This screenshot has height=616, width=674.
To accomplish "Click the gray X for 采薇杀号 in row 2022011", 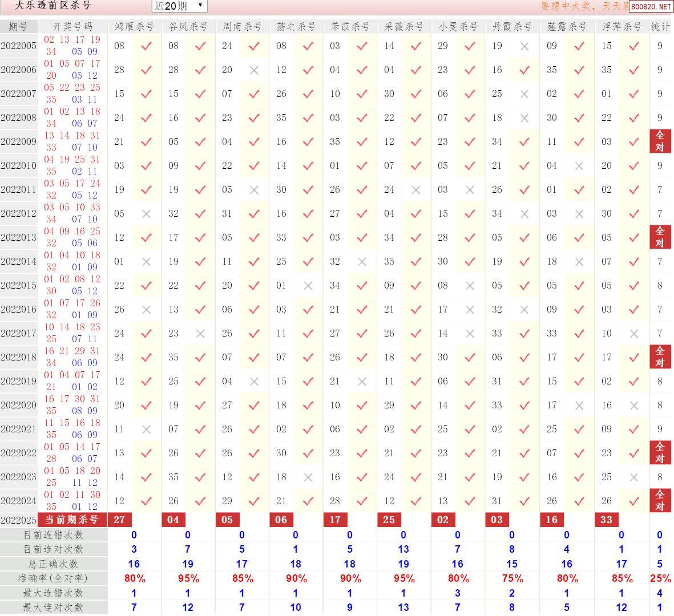I will (415, 190).
